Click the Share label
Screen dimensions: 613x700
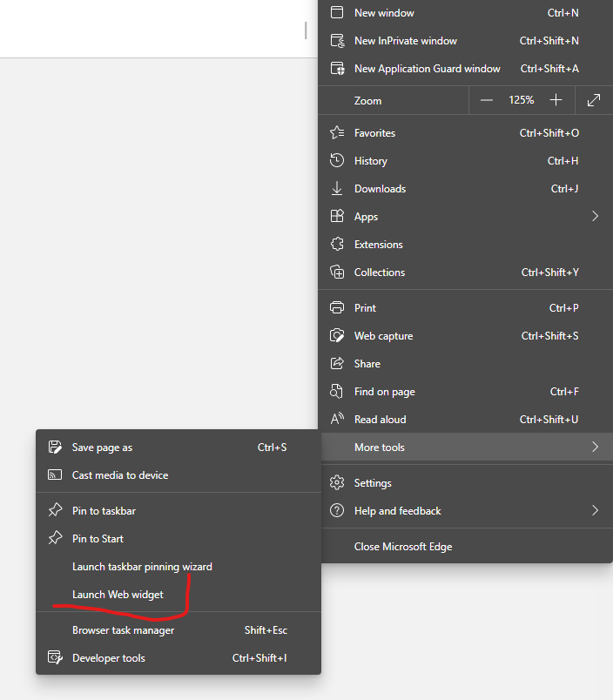click(x=367, y=363)
